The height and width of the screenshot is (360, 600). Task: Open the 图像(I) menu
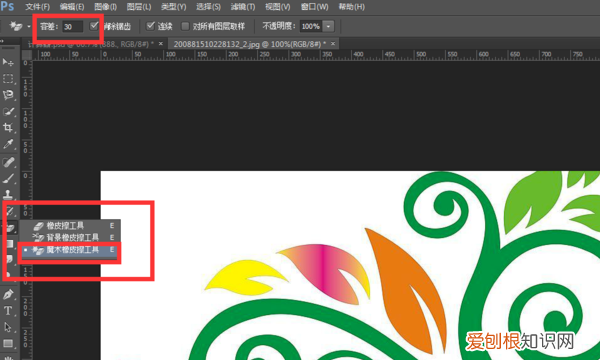tap(106, 7)
